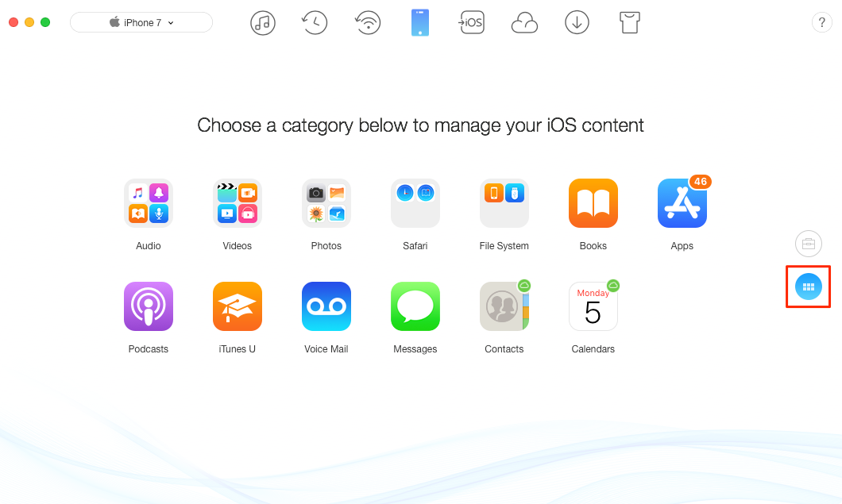
Task: Open the backup history clock tab
Action: [315, 22]
